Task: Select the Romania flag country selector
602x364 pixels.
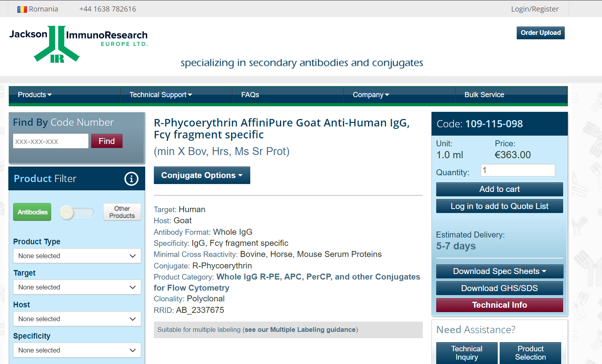Action: [38, 9]
